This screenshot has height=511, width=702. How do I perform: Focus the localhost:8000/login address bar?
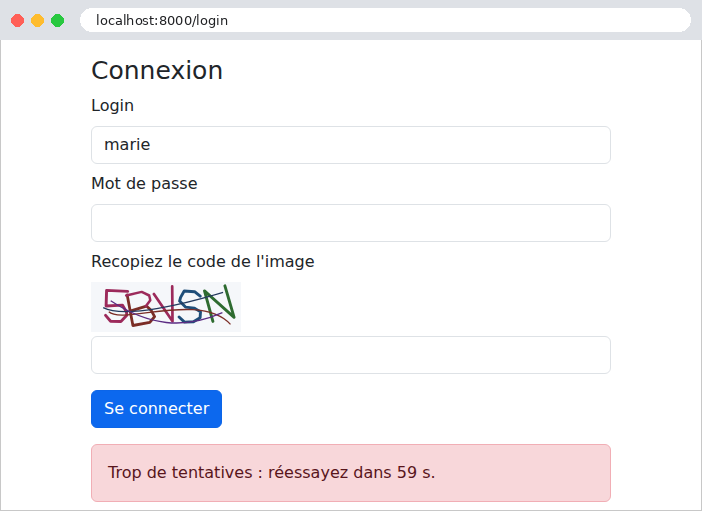pyautogui.click(x=385, y=20)
